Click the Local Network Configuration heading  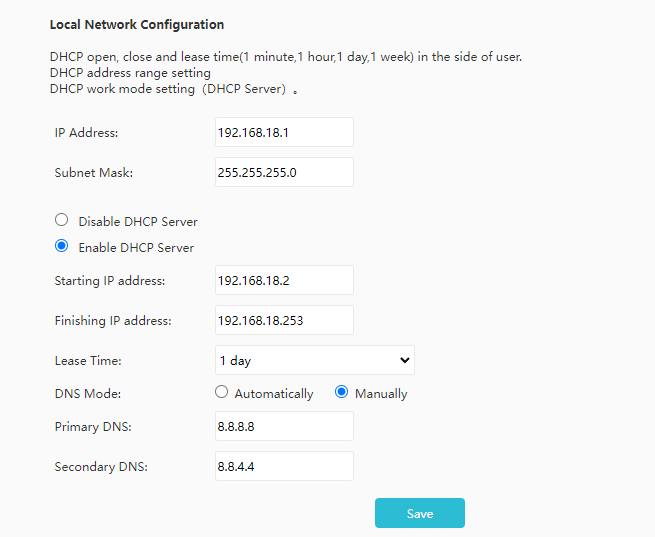137,25
